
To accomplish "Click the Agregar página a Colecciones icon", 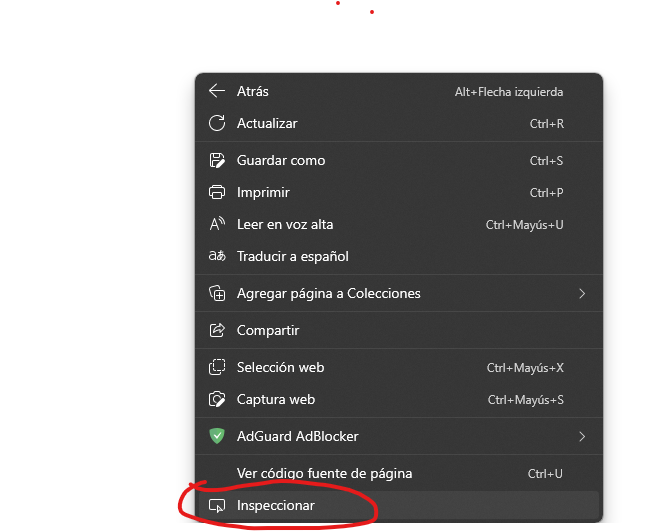I will tap(217, 293).
